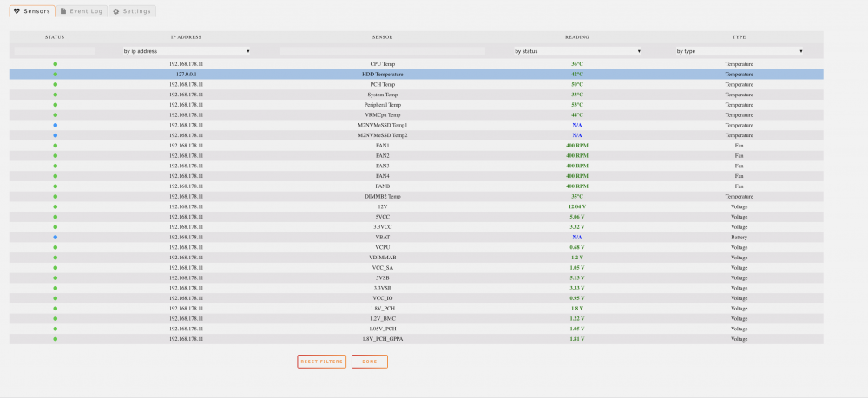The image size is (868, 398).
Task: Click the blue status dot for VBAT
Action: (55, 237)
